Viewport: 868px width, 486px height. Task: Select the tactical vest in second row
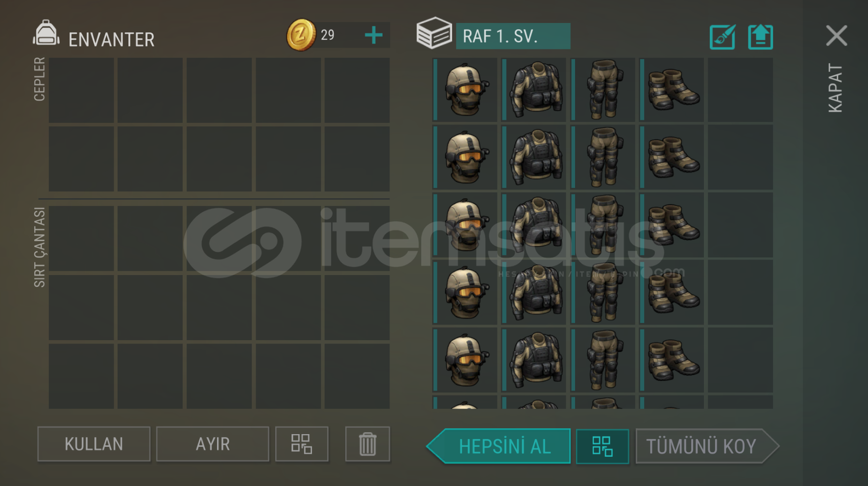534,158
